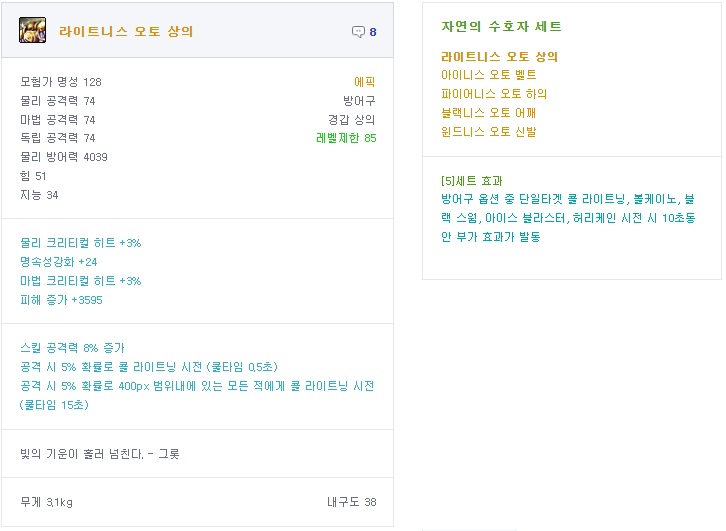The height and width of the screenshot is (531, 726).
Task: Open comments via the speech bubble icon
Action: pyautogui.click(x=358, y=32)
